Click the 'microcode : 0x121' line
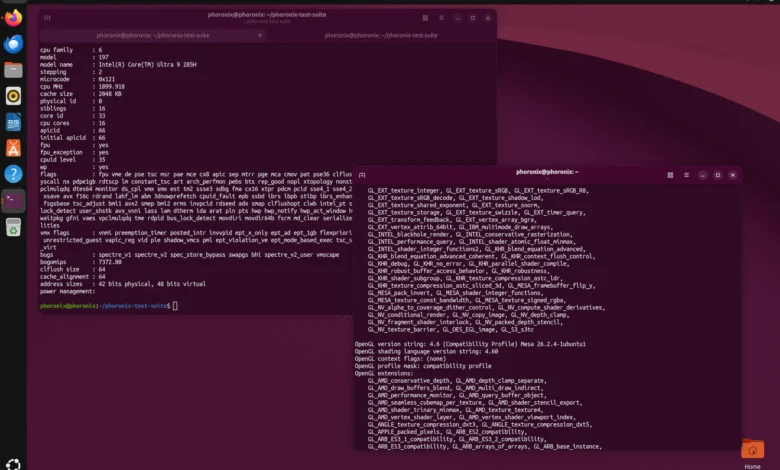This screenshot has width=780, height=470. 78,80
